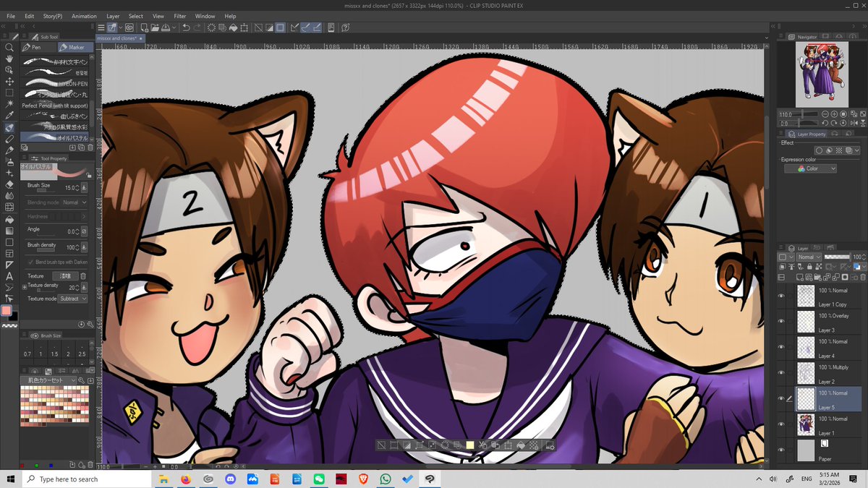Click the Redo arrow in command bar
The width and height of the screenshot is (868, 488).
(x=197, y=27)
